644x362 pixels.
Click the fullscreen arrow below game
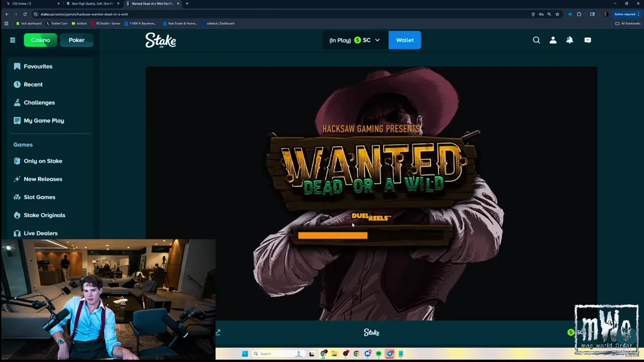point(218,332)
